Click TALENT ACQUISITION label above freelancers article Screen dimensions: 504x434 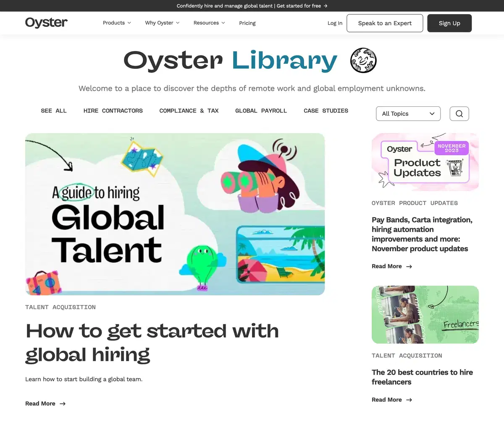tap(407, 355)
